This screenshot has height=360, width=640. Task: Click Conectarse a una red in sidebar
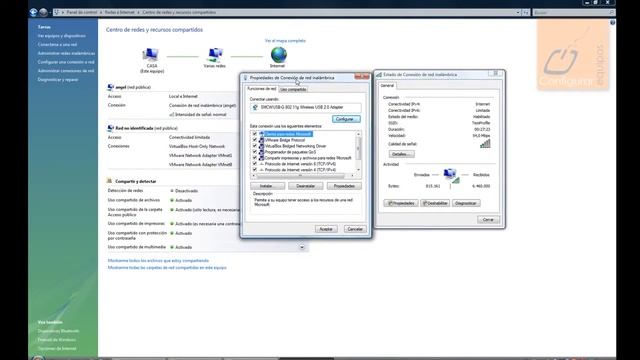pos(57,44)
